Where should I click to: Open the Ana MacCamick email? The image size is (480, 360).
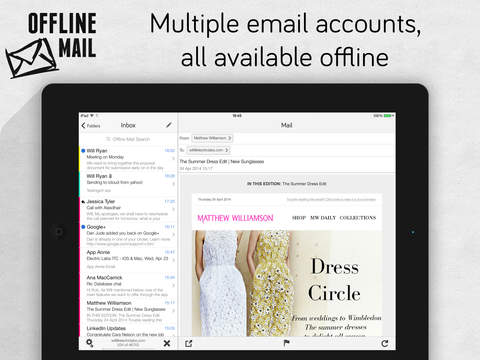[x=128, y=286]
